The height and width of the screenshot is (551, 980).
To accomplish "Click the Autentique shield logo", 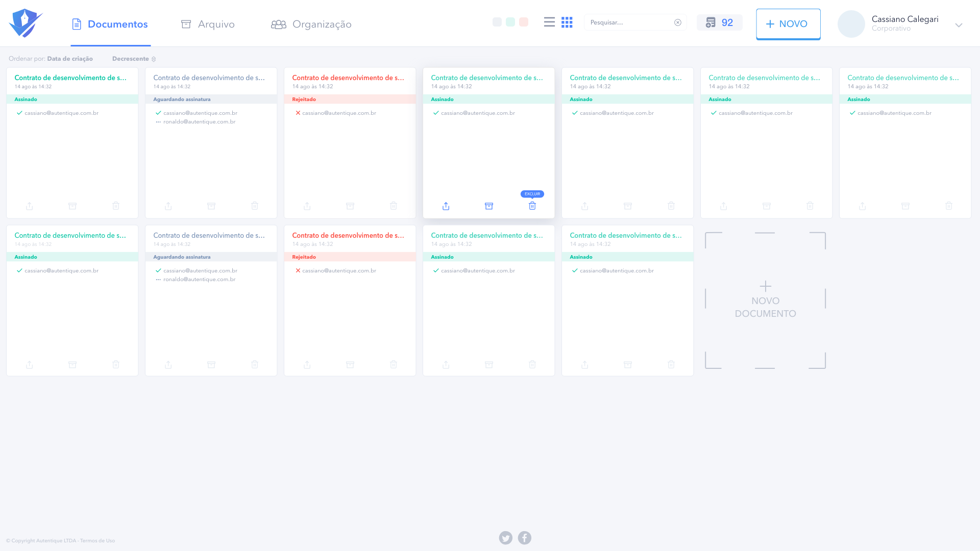I will coord(25,23).
